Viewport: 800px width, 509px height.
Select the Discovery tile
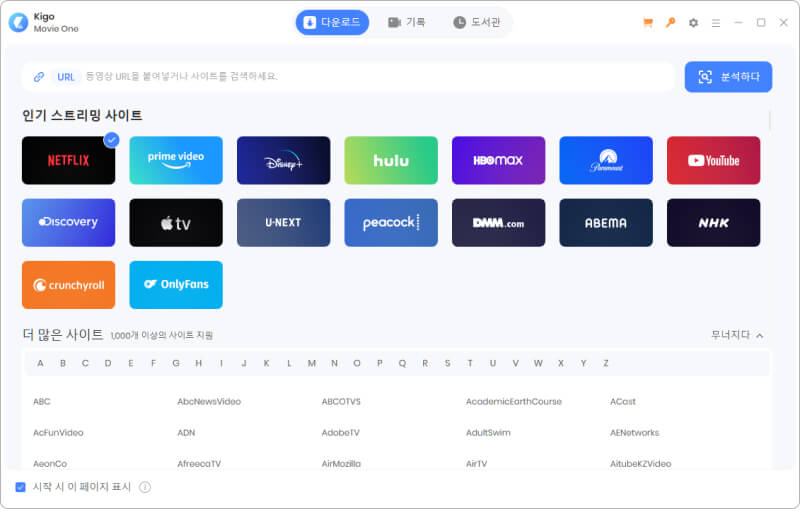[x=68, y=222]
